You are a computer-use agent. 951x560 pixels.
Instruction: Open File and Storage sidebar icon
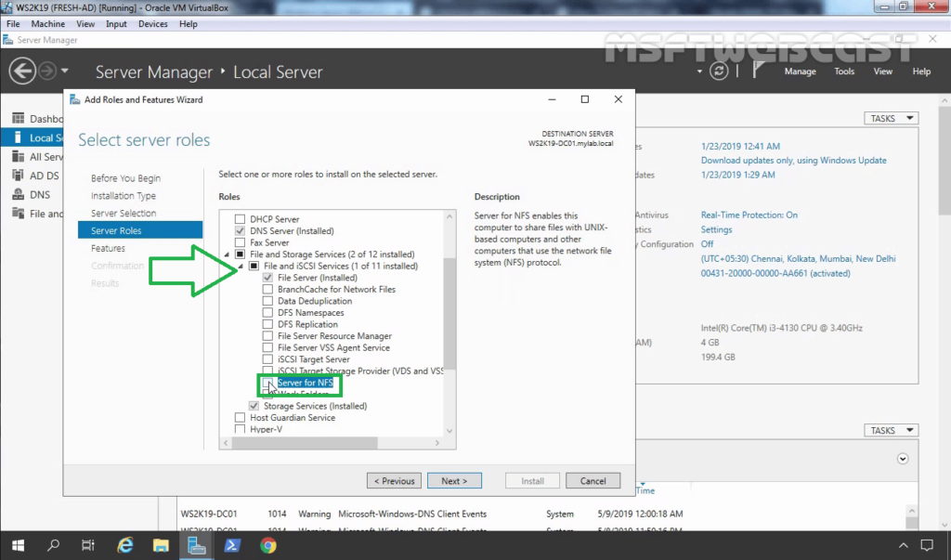(x=19, y=214)
